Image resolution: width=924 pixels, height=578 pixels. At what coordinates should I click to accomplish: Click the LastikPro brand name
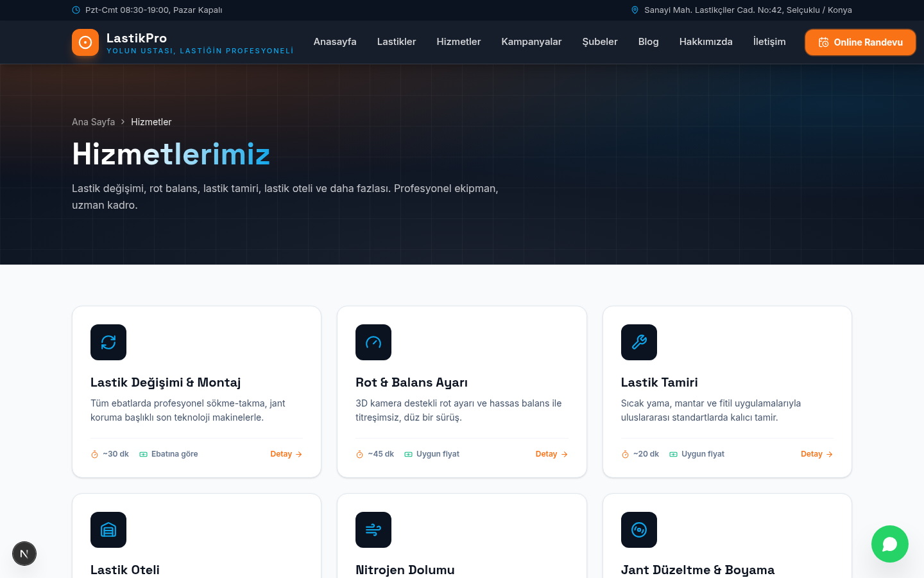pos(137,38)
